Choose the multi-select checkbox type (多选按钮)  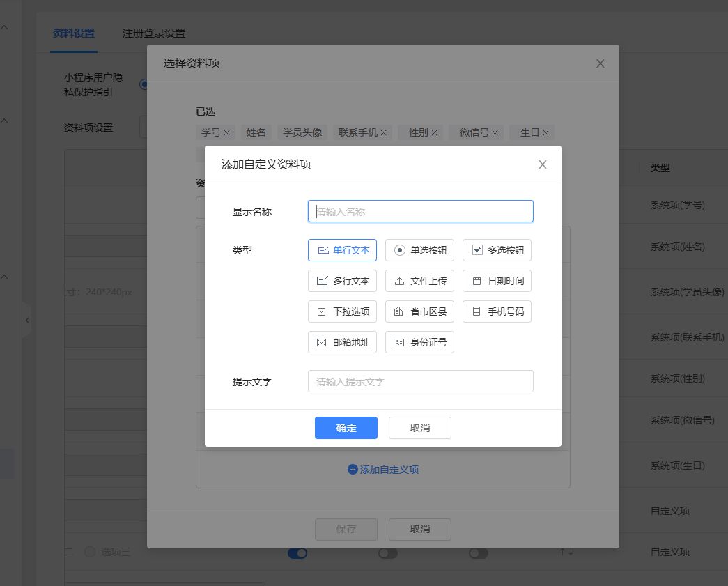pyautogui.click(x=497, y=250)
